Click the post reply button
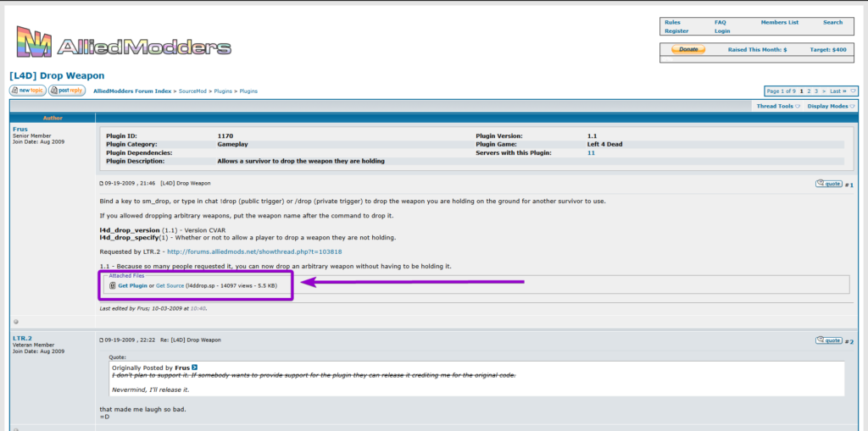The height and width of the screenshot is (431, 868). (x=66, y=91)
